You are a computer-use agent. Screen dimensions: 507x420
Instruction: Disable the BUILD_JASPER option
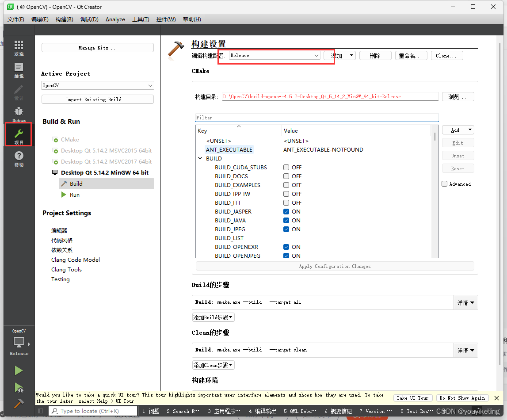(x=286, y=211)
